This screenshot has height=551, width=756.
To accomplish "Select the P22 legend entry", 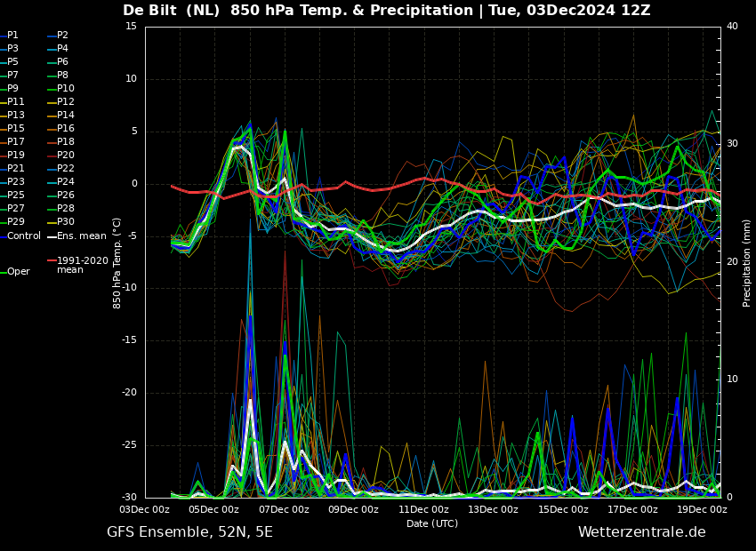I will (x=66, y=169).
